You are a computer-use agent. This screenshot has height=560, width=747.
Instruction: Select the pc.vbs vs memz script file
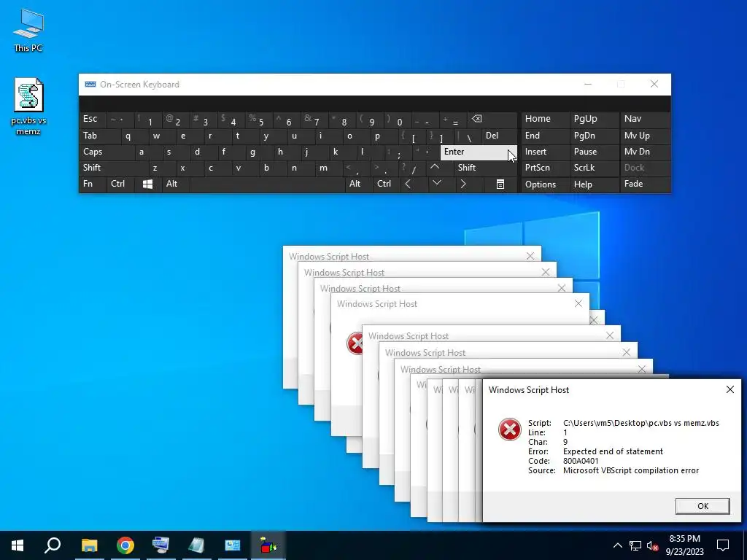point(28,106)
